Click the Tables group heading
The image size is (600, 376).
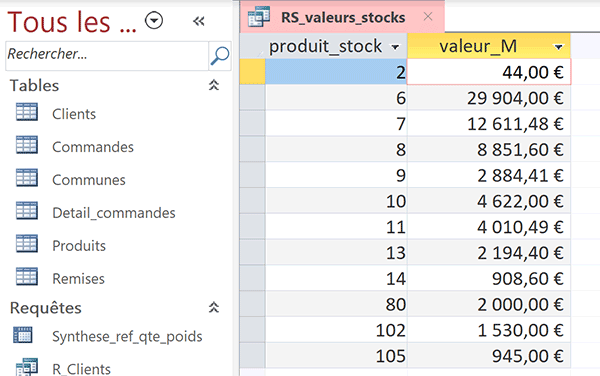(x=34, y=85)
